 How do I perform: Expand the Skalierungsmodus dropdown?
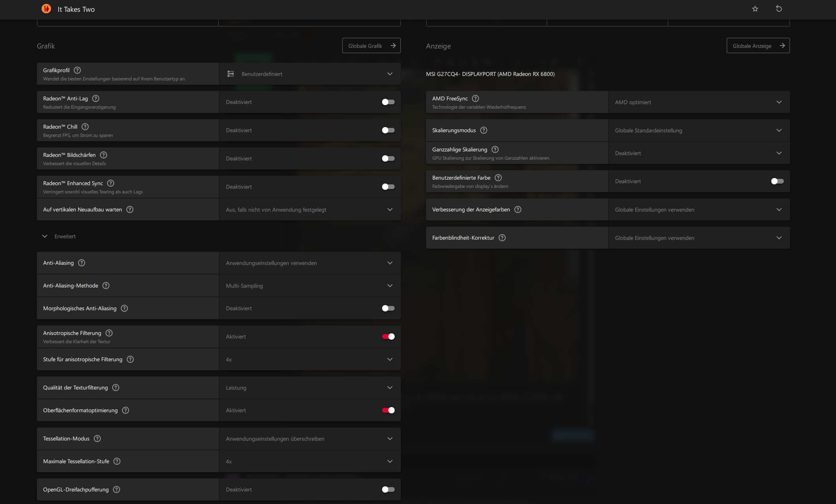699,130
